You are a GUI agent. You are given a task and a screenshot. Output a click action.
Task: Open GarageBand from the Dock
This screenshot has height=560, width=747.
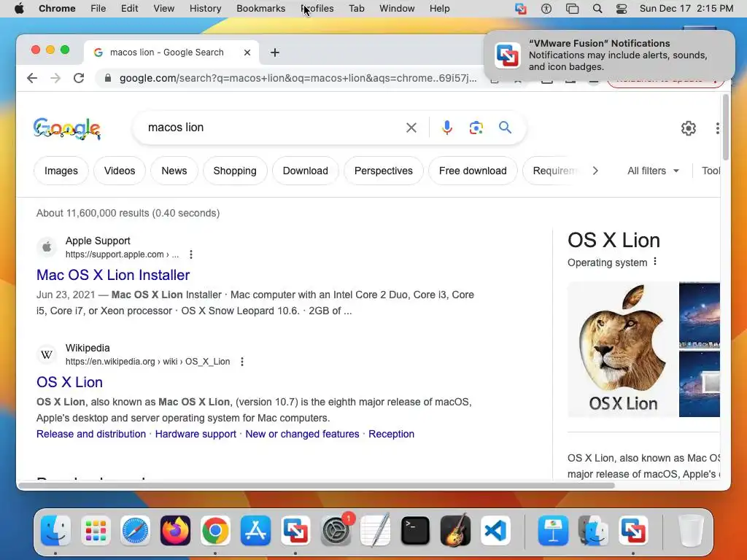pos(455,531)
